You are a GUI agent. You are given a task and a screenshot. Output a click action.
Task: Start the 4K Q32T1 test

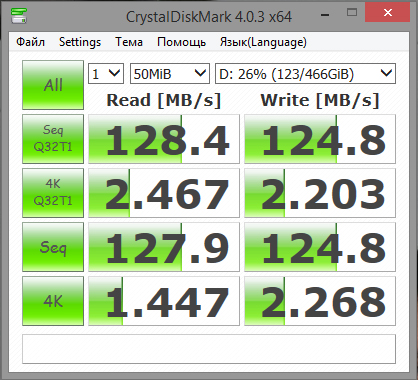pyautogui.click(x=53, y=193)
